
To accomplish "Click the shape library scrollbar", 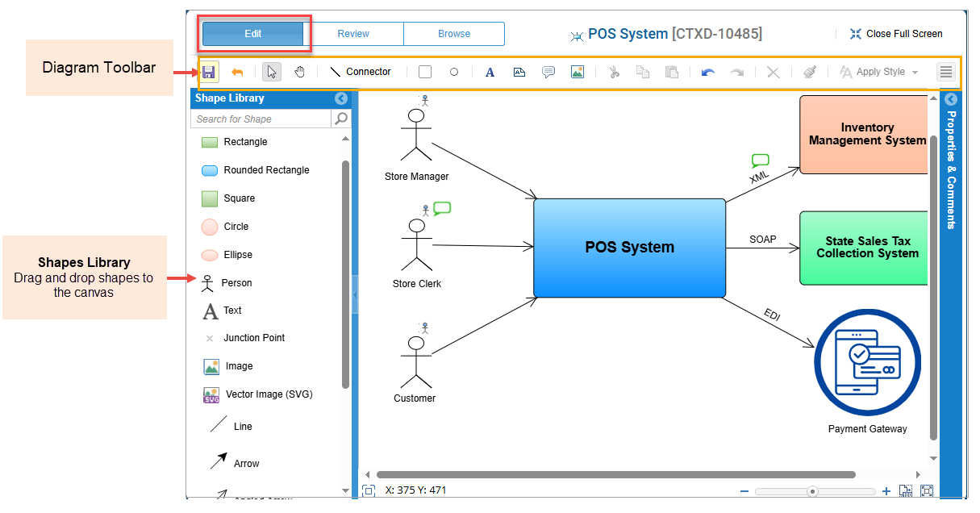I will pos(346,274).
